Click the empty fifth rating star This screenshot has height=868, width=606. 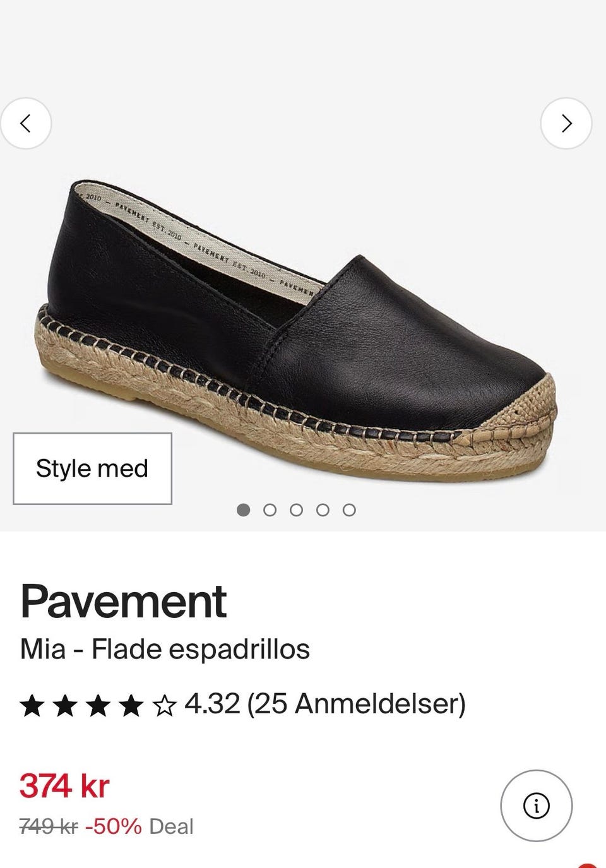[x=164, y=705]
